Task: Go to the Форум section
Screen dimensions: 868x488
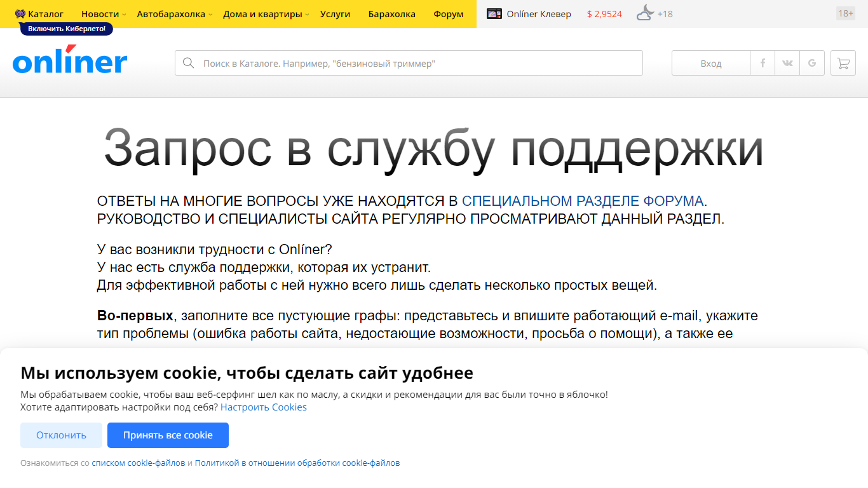Action: pos(449,14)
